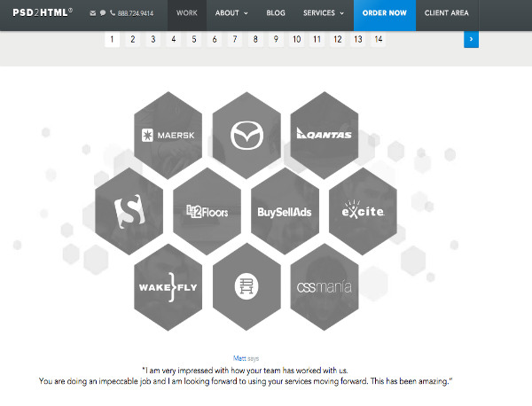Expand the SERVICES dropdown chevron
This screenshot has height=406, width=532.
tap(341, 13)
